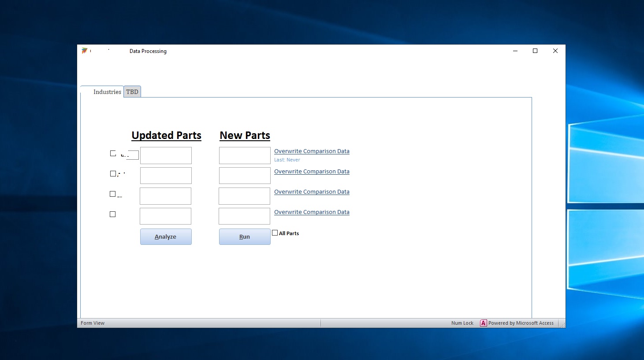Viewport: 644px width, 360px height.
Task: Focus the first New Parts input box
Action: point(245,155)
